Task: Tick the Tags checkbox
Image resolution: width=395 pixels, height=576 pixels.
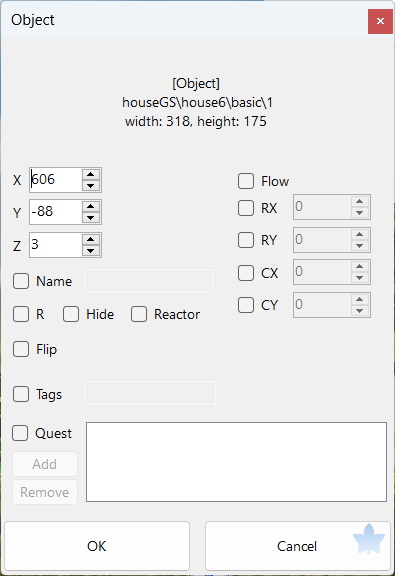Action: click(x=21, y=394)
